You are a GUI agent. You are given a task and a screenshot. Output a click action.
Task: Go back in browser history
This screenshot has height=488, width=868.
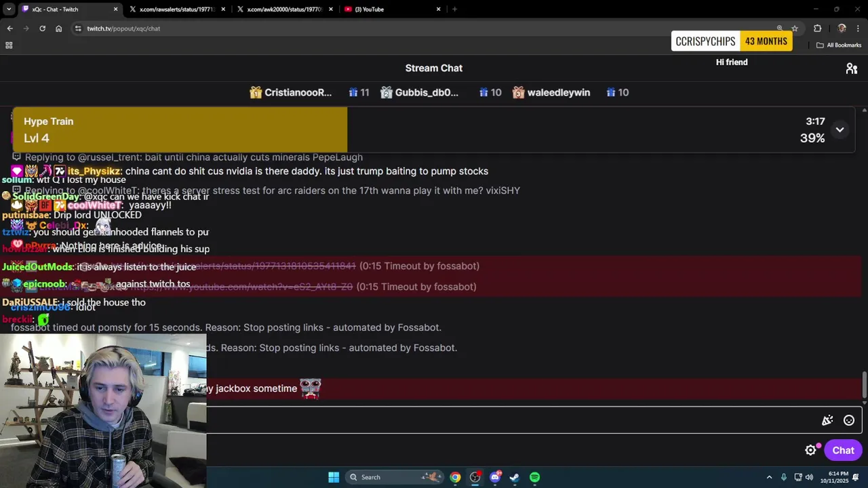click(x=9, y=28)
